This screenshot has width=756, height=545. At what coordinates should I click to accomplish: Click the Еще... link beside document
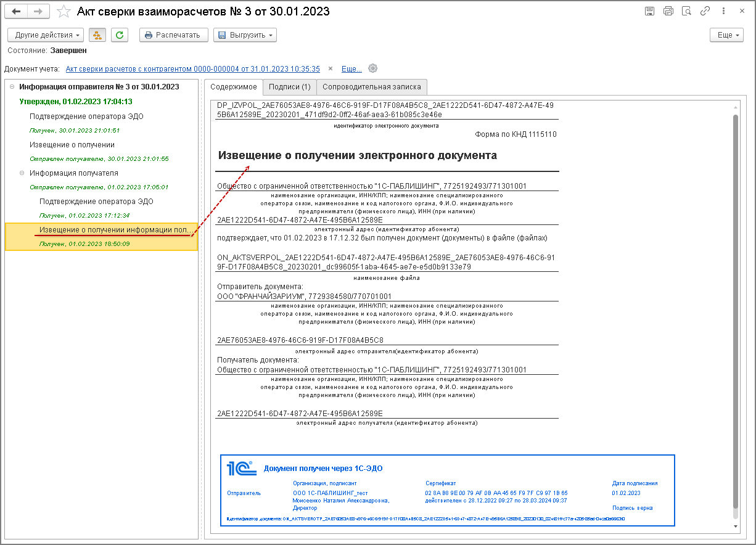(351, 69)
